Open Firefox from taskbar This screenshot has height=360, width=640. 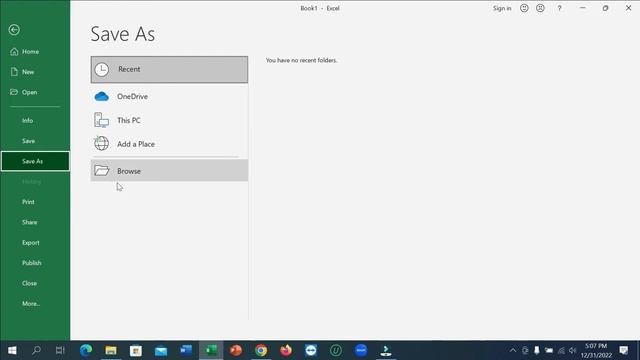[x=286, y=350]
